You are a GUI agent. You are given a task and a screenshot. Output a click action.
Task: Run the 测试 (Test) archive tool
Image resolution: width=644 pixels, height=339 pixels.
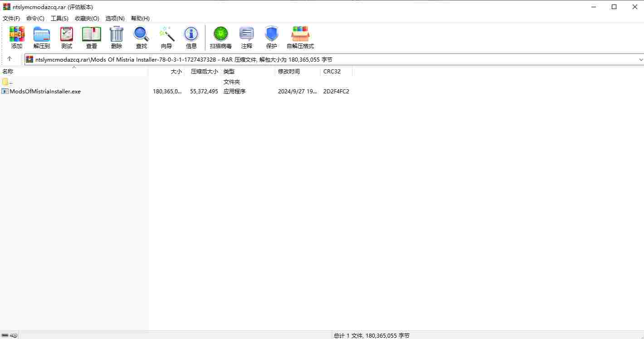(x=67, y=34)
